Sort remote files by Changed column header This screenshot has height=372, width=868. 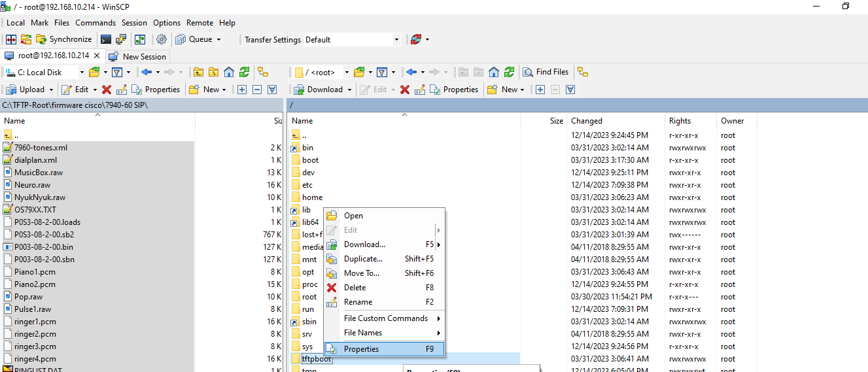coord(587,121)
